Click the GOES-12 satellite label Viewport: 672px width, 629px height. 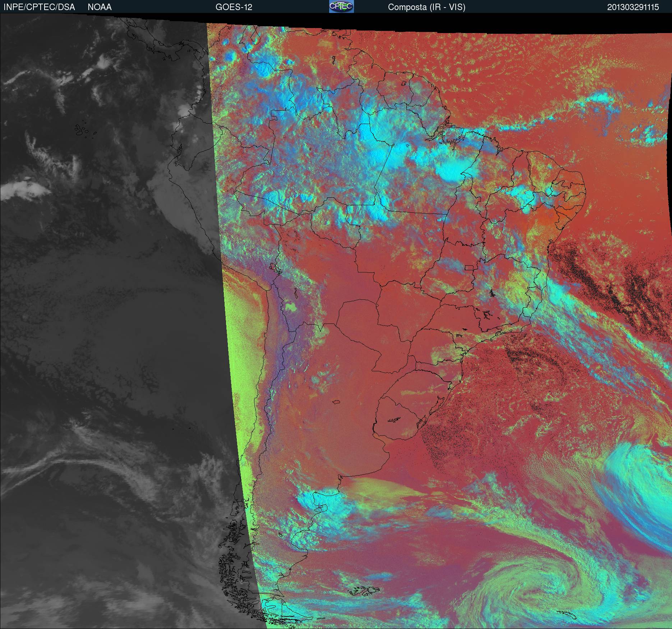tap(234, 7)
